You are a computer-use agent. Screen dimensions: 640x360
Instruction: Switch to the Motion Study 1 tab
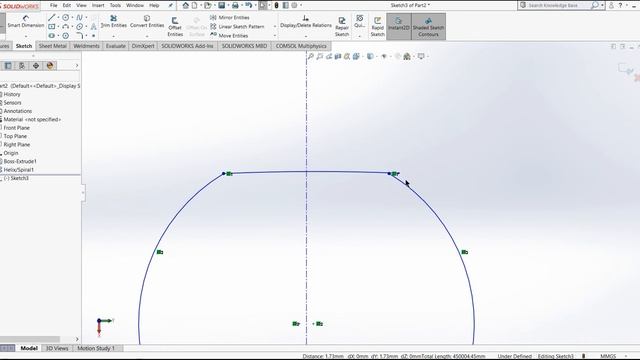96,348
